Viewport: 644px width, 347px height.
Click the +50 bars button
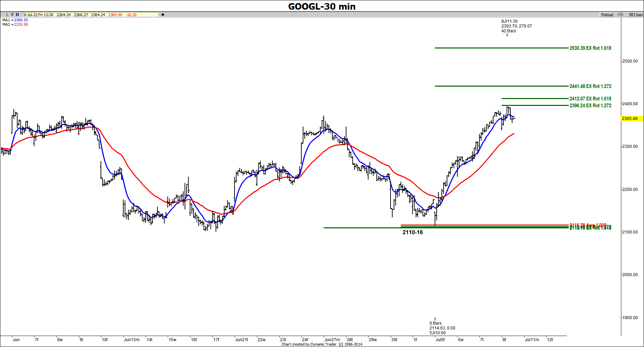[x=620, y=15]
